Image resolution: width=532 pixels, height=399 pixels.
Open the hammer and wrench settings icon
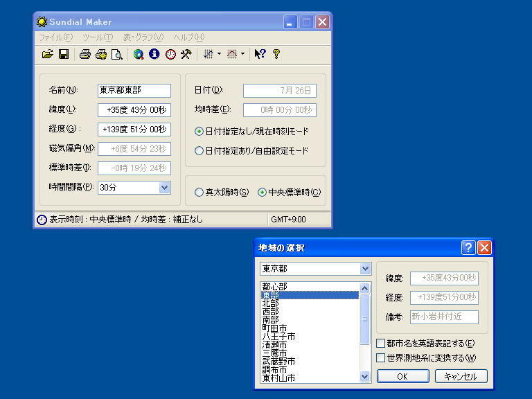pos(186,54)
